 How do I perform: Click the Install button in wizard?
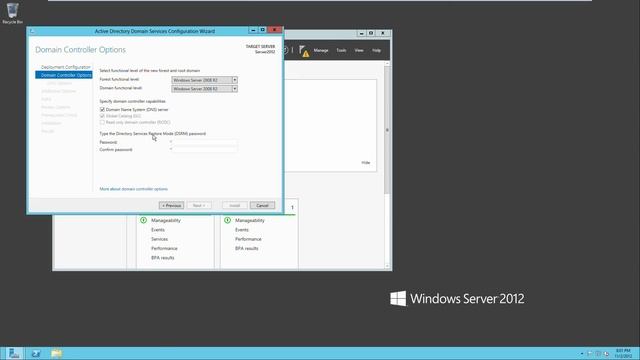coord(235,205)
